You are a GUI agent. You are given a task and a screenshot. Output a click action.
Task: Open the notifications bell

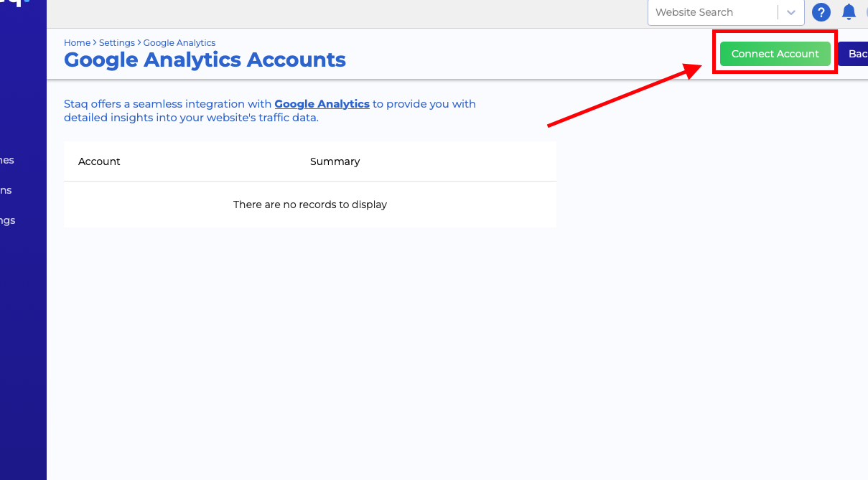[x=849, y=12]
